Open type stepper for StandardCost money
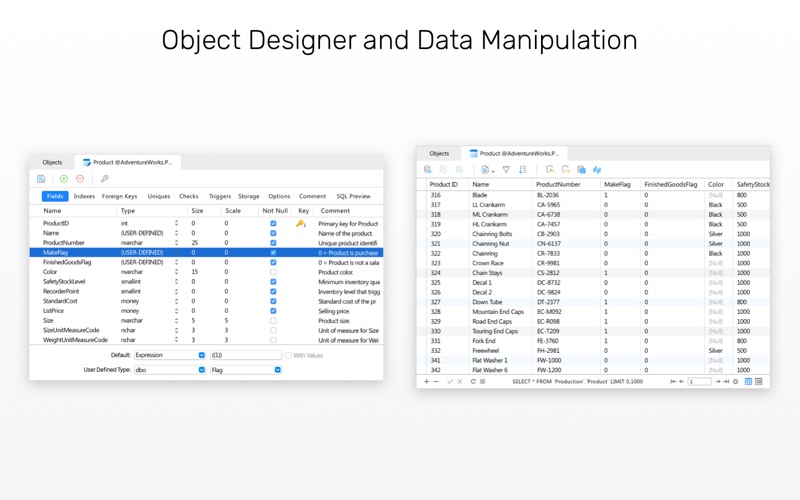Image resolution: width=800 pixels, height=500 pixels. (177, 301)
